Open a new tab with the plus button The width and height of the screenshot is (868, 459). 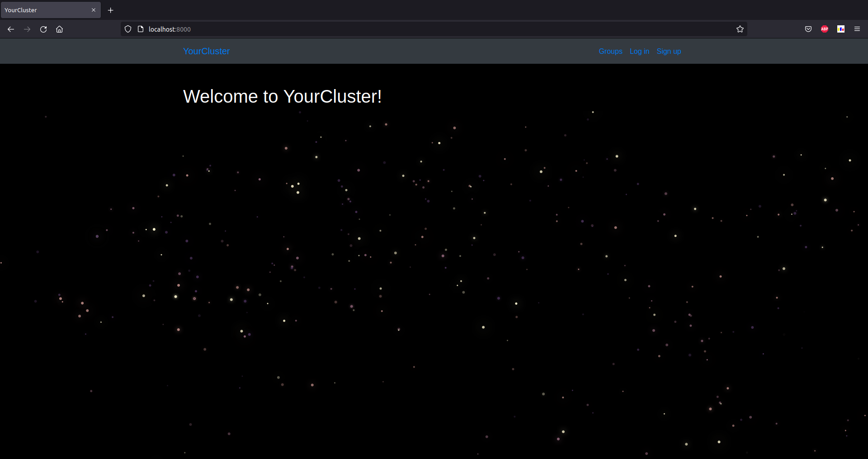click(110, 10)
